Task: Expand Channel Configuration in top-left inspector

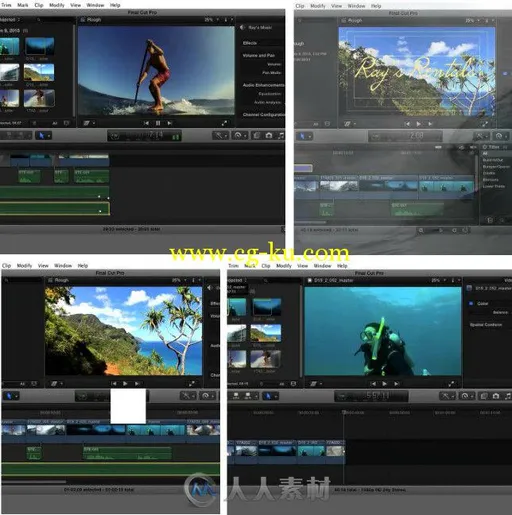Action: pos(263,114)
